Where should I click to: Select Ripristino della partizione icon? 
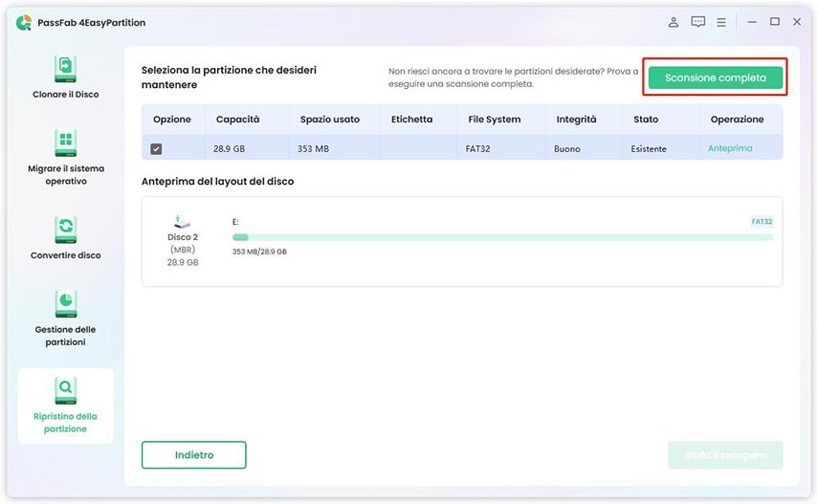point(65,389)
